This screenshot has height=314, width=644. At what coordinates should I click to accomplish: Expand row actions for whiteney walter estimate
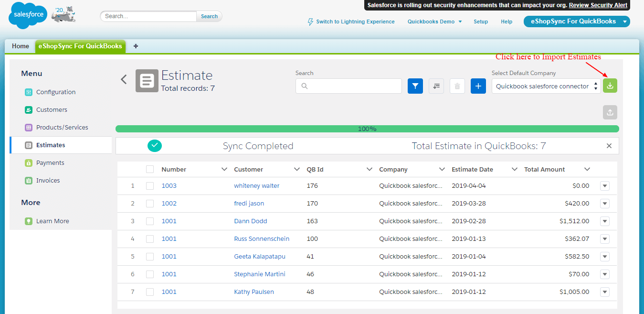[605, 186]
